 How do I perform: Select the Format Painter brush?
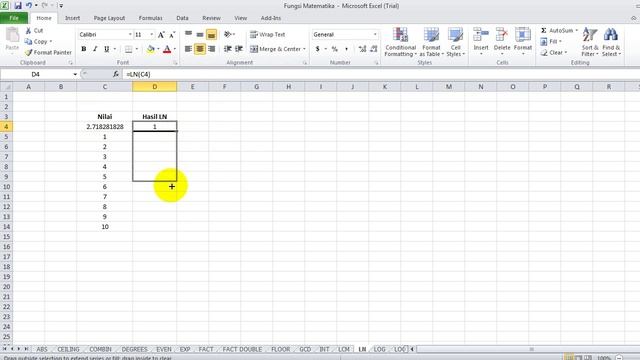point(28,53)
